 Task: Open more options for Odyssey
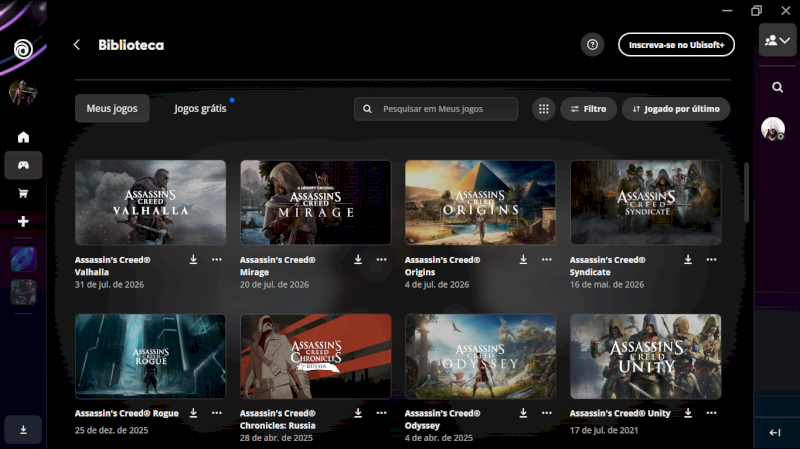[547, 413]
